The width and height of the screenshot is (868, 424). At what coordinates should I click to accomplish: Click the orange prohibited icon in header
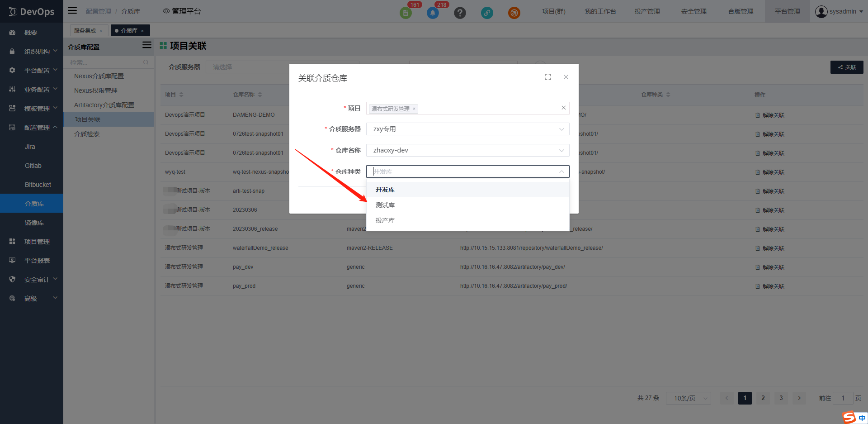tap(514, 13)
